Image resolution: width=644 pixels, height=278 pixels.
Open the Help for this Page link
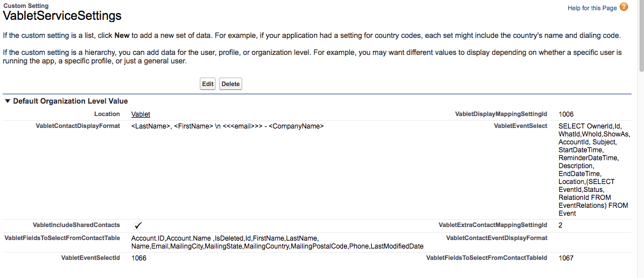click(592, 8)
